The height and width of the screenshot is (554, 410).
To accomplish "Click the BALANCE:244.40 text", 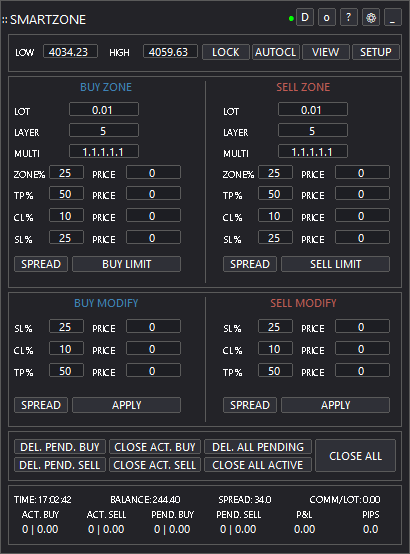I will (145, 499).
